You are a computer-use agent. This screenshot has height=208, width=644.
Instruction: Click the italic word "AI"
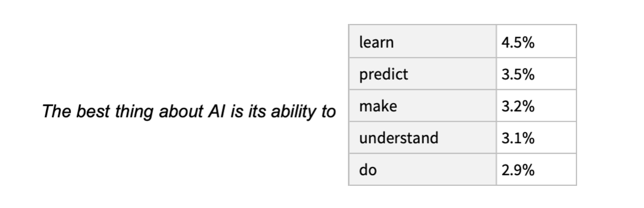[x=217, y=111]
